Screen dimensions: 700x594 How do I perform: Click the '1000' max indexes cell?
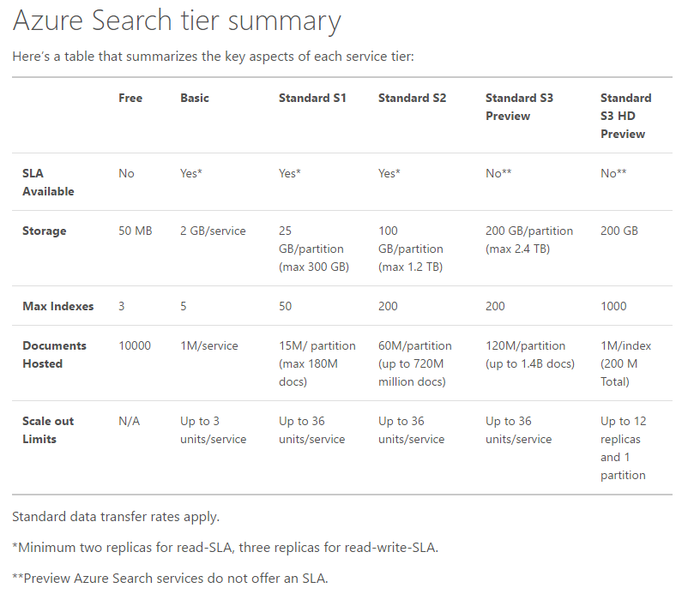[613, 306]
